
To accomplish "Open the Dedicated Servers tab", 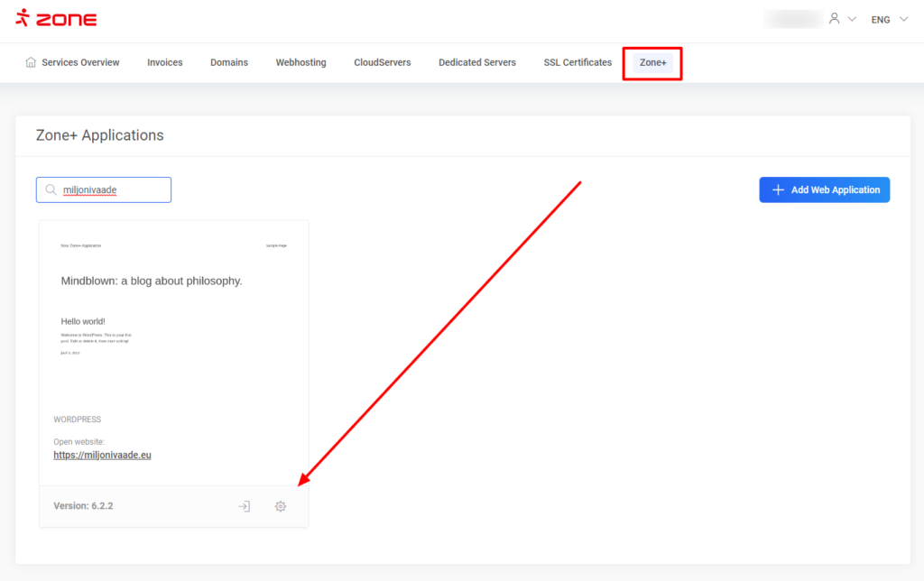I will [477, 63].
